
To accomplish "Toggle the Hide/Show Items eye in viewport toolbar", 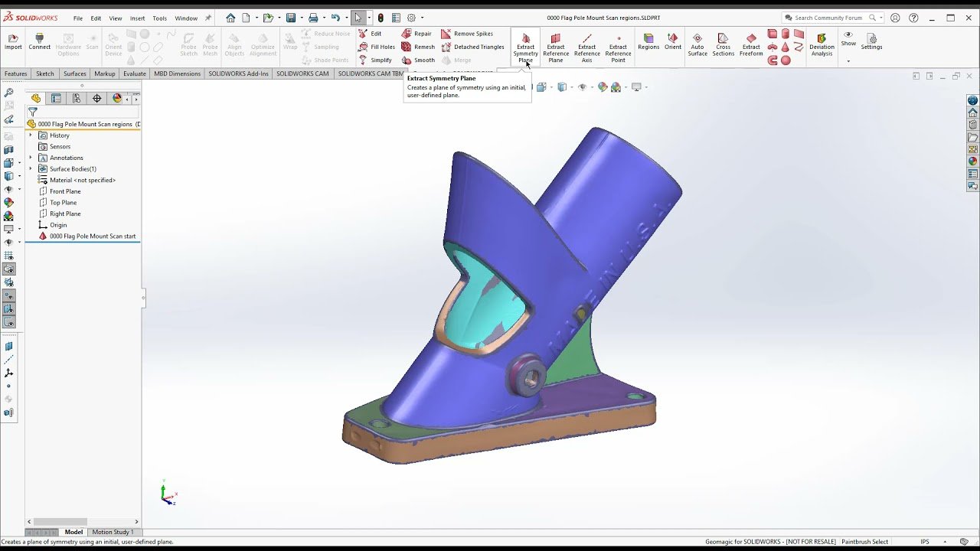I will [582, 87].
